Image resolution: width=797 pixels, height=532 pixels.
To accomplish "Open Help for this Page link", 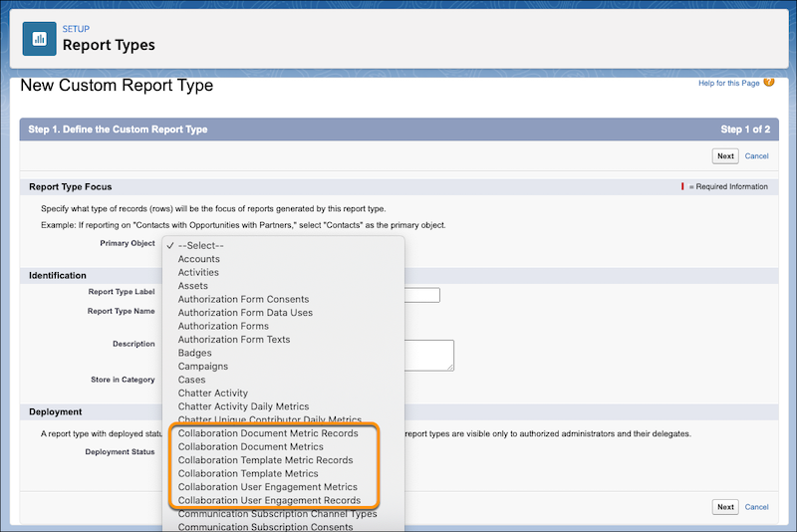I will 728,83.
